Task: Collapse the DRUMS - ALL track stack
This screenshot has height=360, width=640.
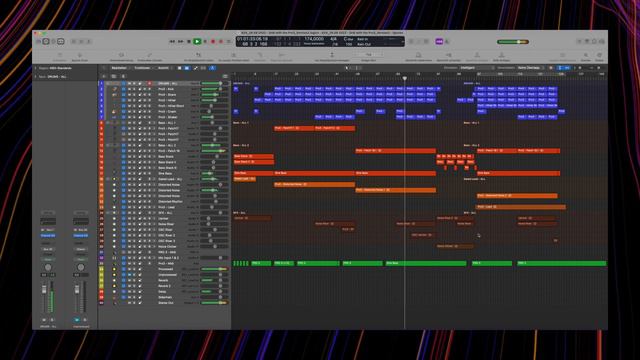Action: (x=108, y=83)
